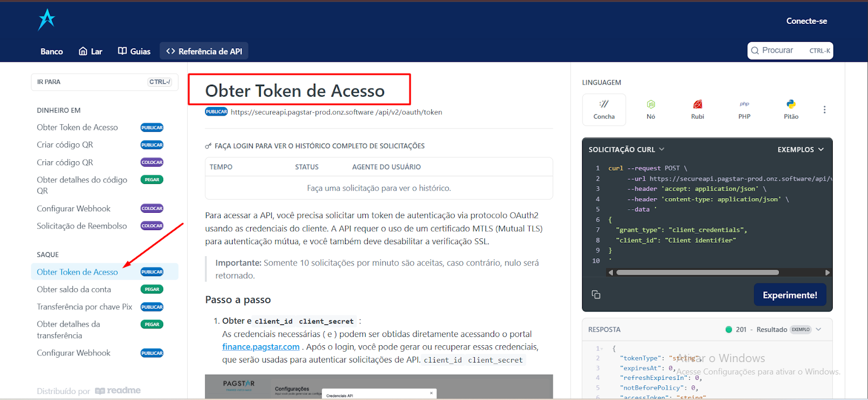Open the Lar home tab

point(91,52)
